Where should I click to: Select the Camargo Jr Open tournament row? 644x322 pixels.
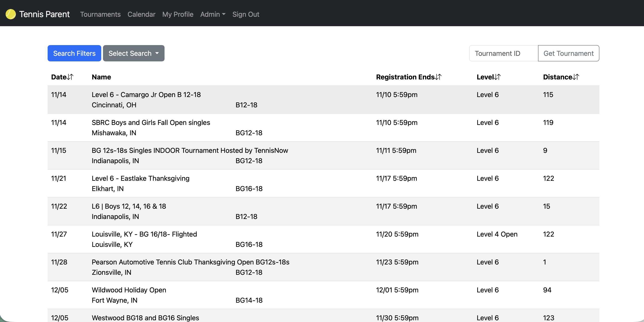(x=146, y=95)
